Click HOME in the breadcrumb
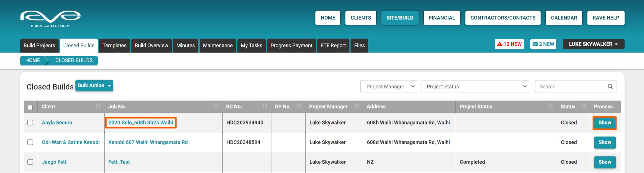 (33, 61)
